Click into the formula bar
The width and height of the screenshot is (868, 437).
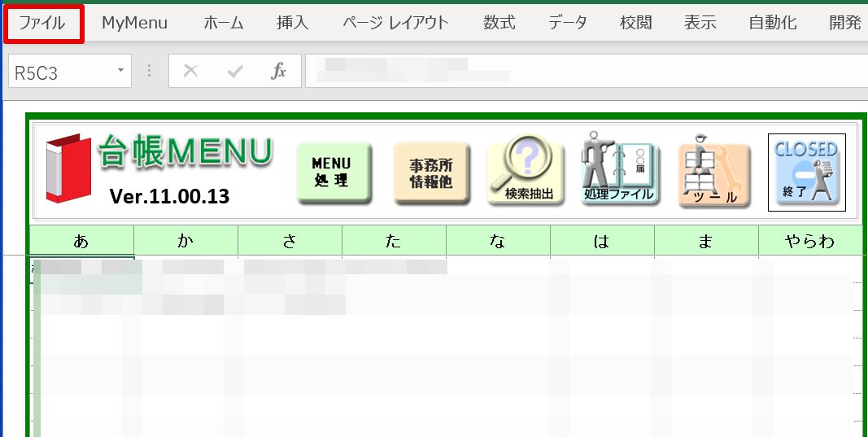(587, 72)
